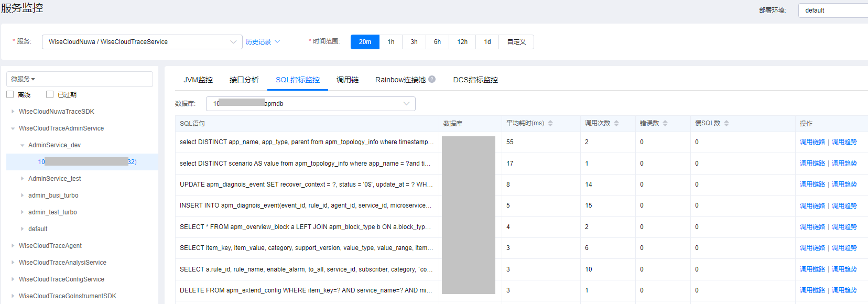Screen dimensions: 868x304
Task: Select the 20m time range option
Action: click(365, 42)
